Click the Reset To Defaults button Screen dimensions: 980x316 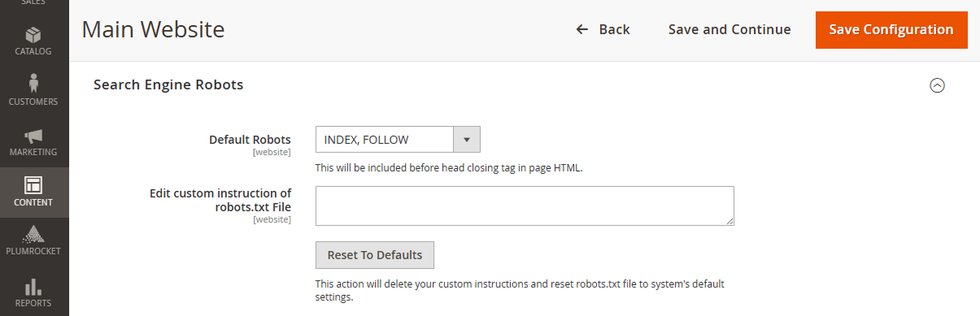[375, 255]
